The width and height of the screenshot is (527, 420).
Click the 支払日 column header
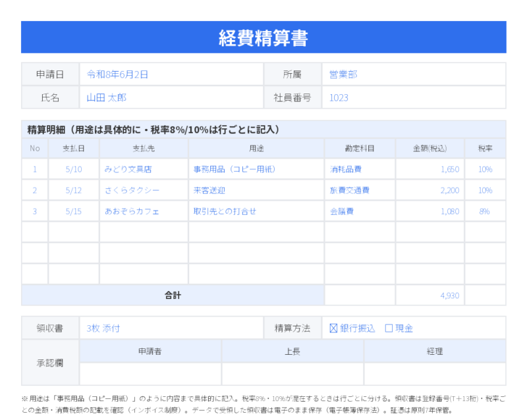pyautogui.click(x=74, y=149)
